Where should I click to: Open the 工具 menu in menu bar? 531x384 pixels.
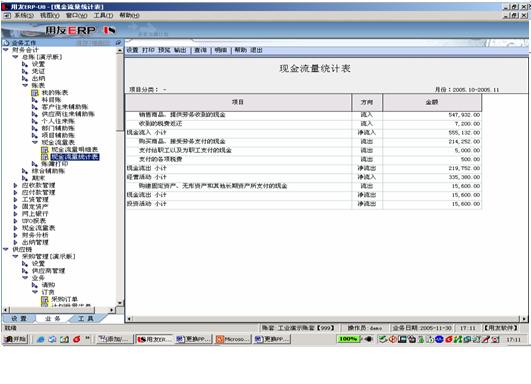point(103,15)
